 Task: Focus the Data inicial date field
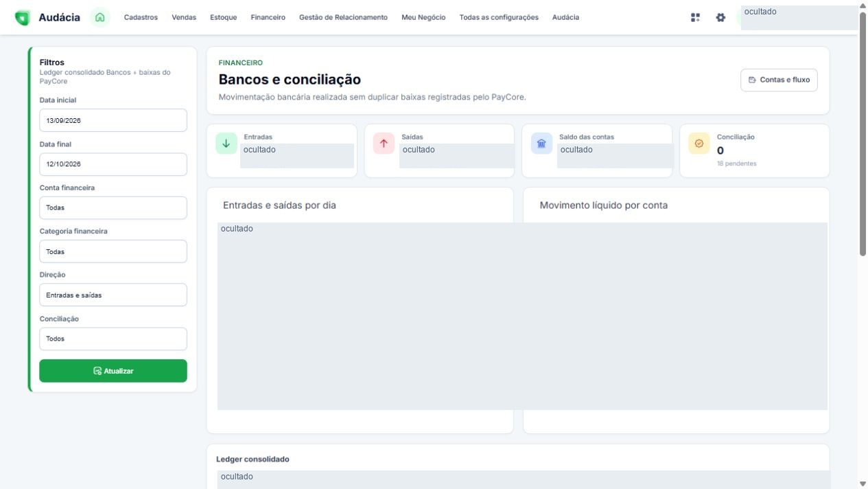113,120
